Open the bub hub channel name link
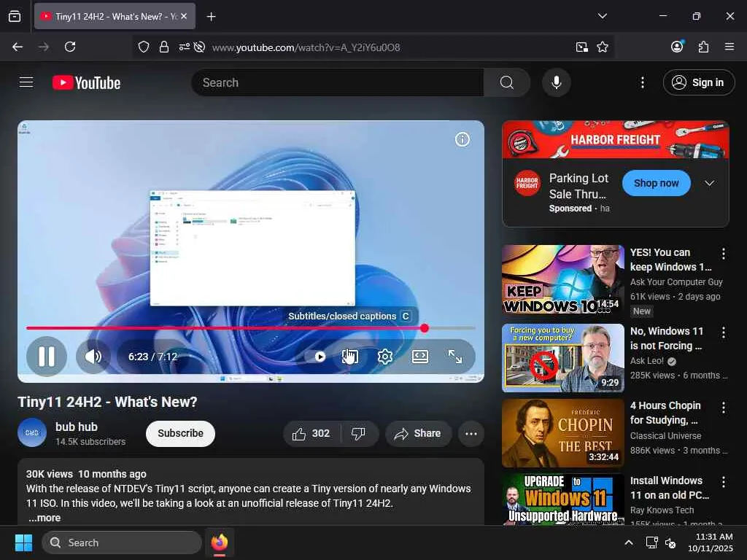This screenshot has height=560, width=747. coord(76,427)
